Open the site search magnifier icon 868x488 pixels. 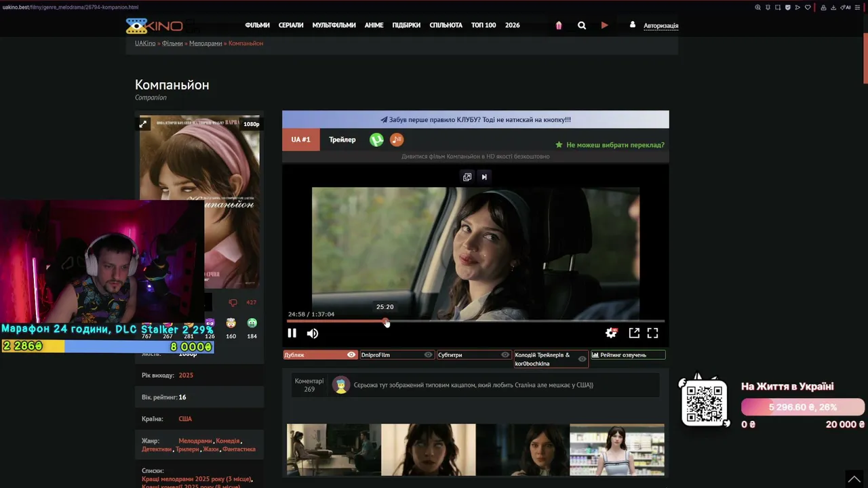point(582,26)
